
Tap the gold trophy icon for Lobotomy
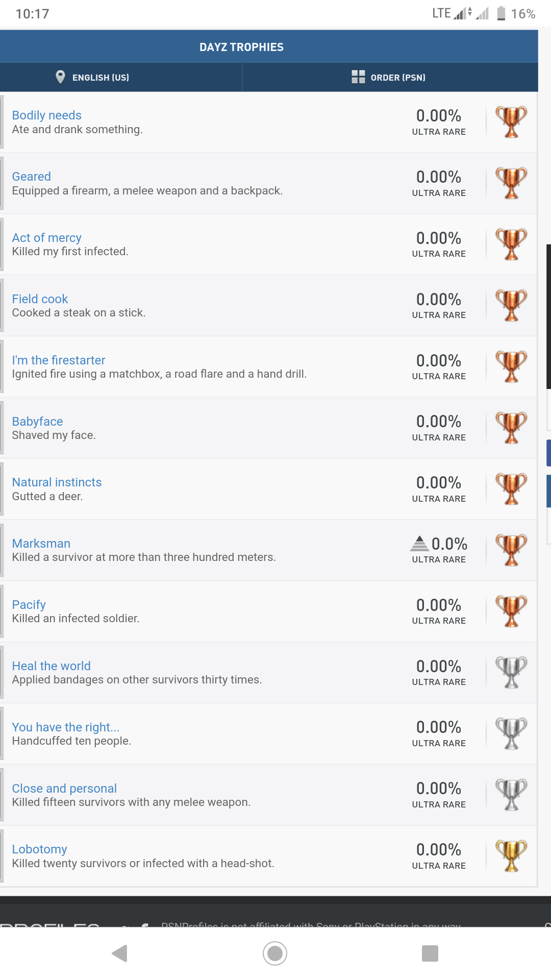coord(511,856)
